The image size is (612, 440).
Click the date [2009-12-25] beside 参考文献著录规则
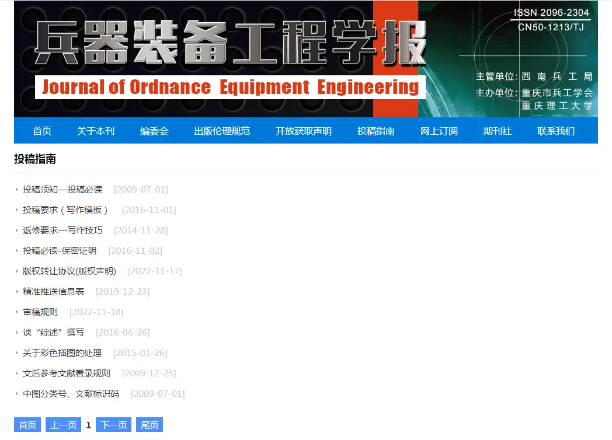pos(149,373)
